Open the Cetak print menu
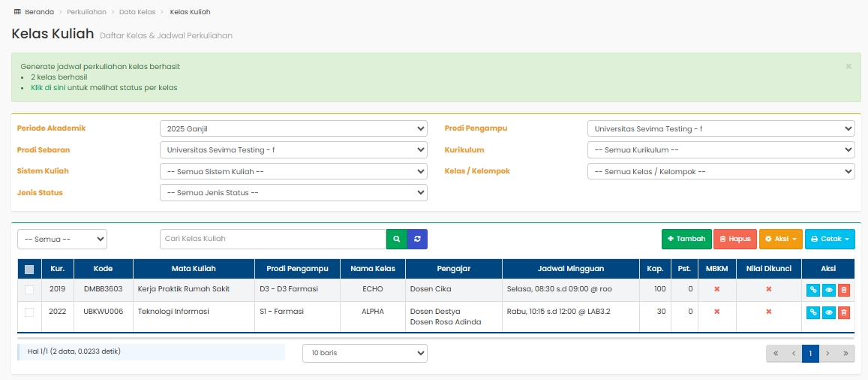 tap(830, 239)
